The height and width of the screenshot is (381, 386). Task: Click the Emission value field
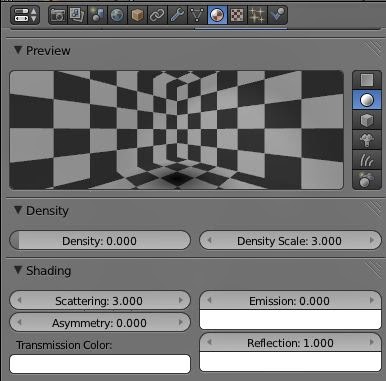(x=290, y=301)
